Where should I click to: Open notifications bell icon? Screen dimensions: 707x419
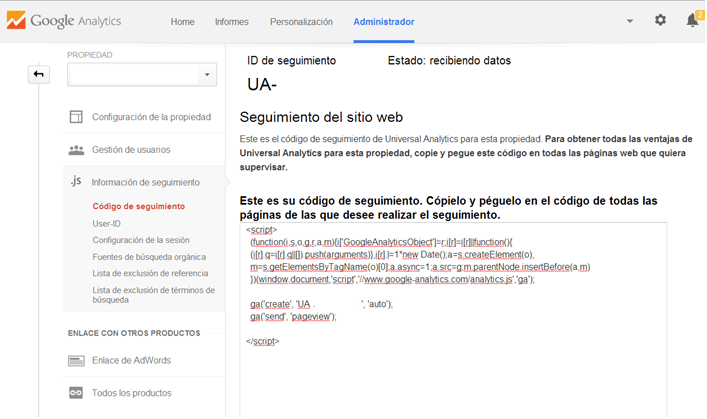point(693,20)
